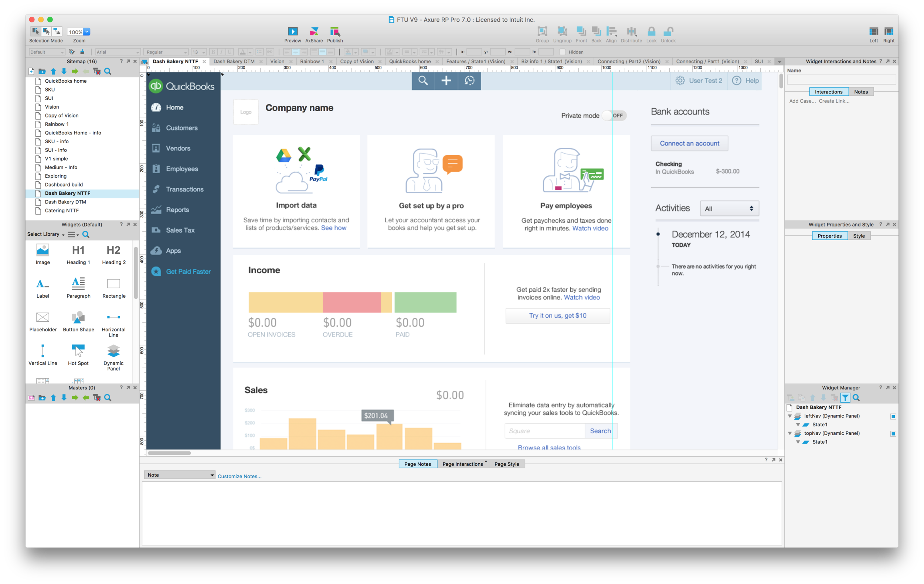Viewport: 924px width, 584px height.
Task: Click the horizontal canvas scrollbar
Action: [169, 453]
